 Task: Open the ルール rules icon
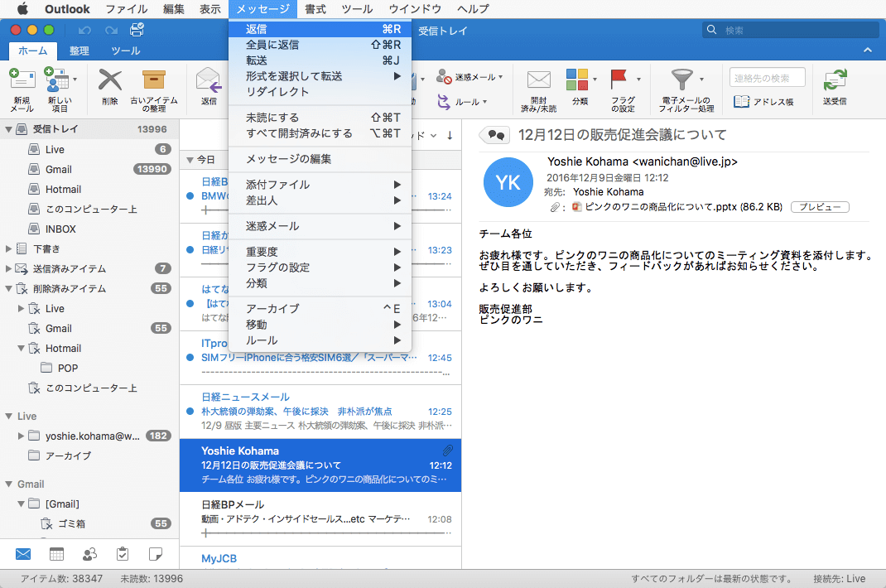(x=444, y=102)
